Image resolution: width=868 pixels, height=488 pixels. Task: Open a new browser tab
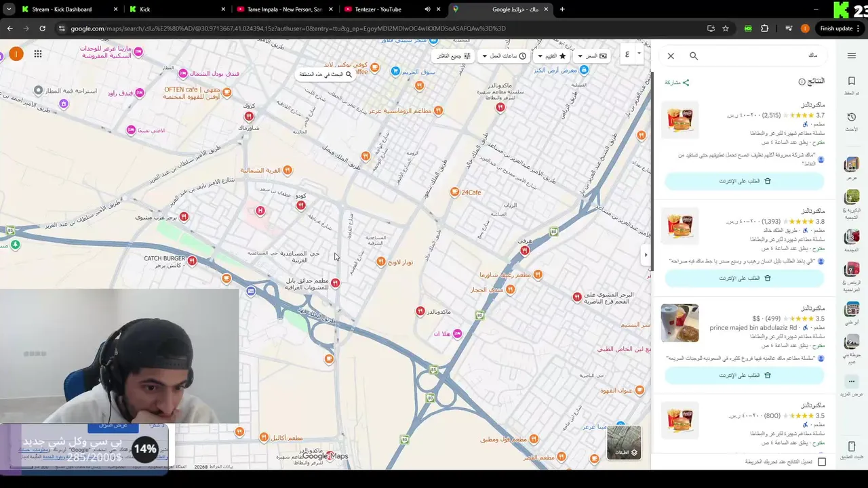(x=562, y=9)
